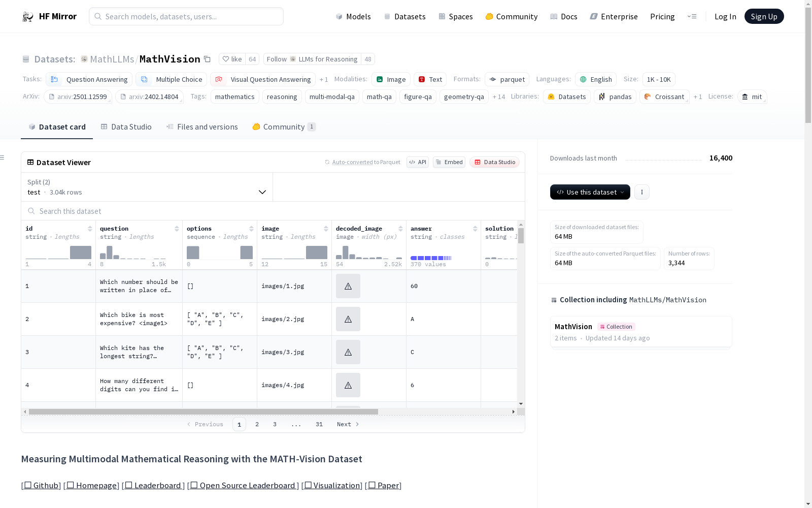812x508 pixels.
Task: Sort by the answer column arrows
Action: pos(475,229)
